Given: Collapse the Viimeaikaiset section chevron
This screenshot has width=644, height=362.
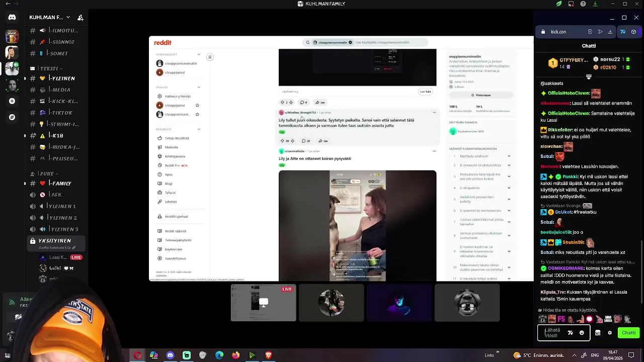Looking at the screenshot, I should coord(199,54).
